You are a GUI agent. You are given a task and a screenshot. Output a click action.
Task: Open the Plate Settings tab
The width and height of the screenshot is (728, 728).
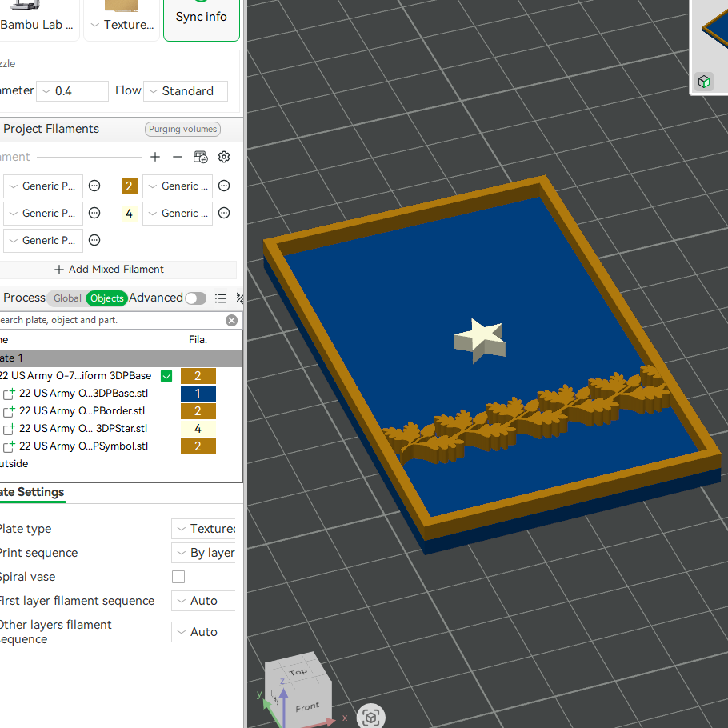coord(31,492)
